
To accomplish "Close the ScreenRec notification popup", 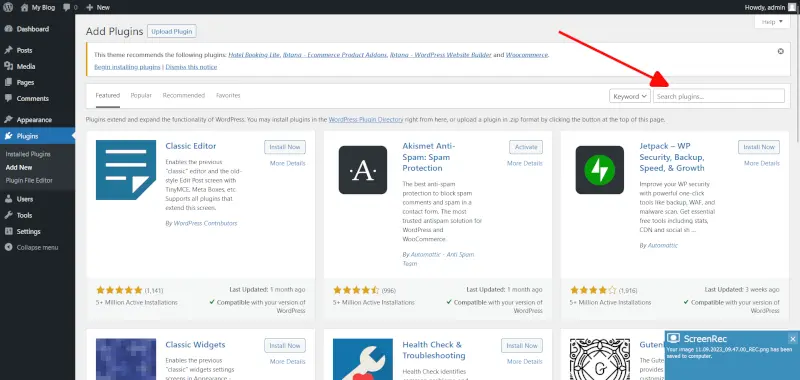I will (792, 339).
